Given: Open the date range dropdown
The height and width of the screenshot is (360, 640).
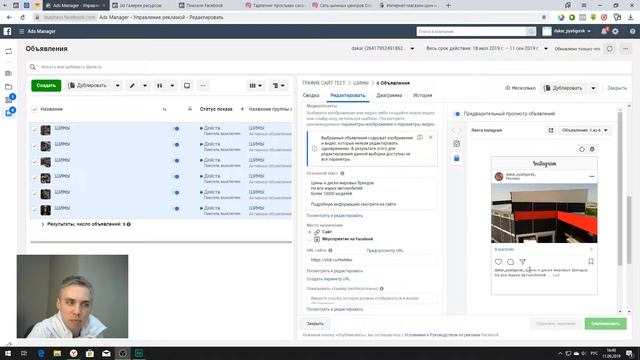Looking at the screenshot, I should 487,49.
